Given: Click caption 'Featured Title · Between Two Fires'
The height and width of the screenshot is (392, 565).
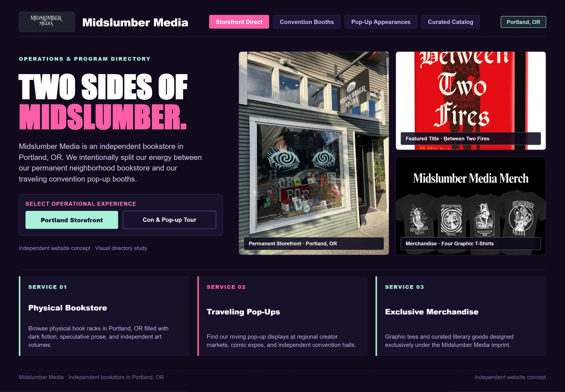Looking at the screenshot, I should click(x=471, y=138).
